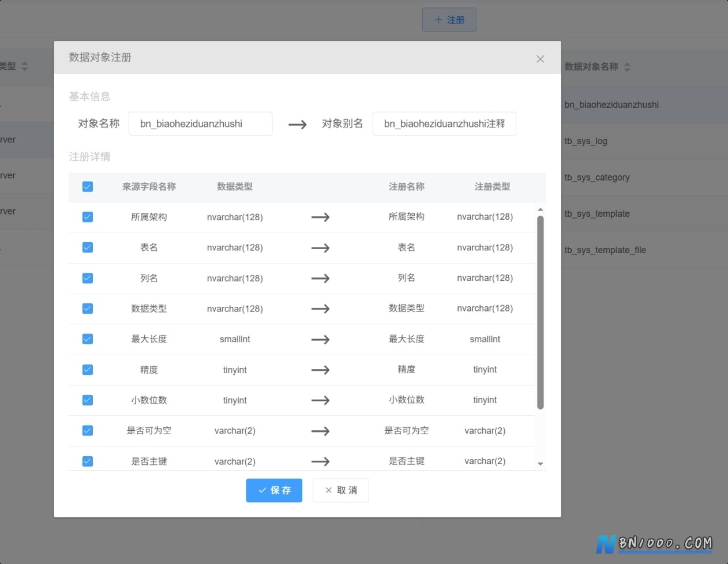Click the field list scrollbar thumb
728x564 pixels.
click(541, 313)
